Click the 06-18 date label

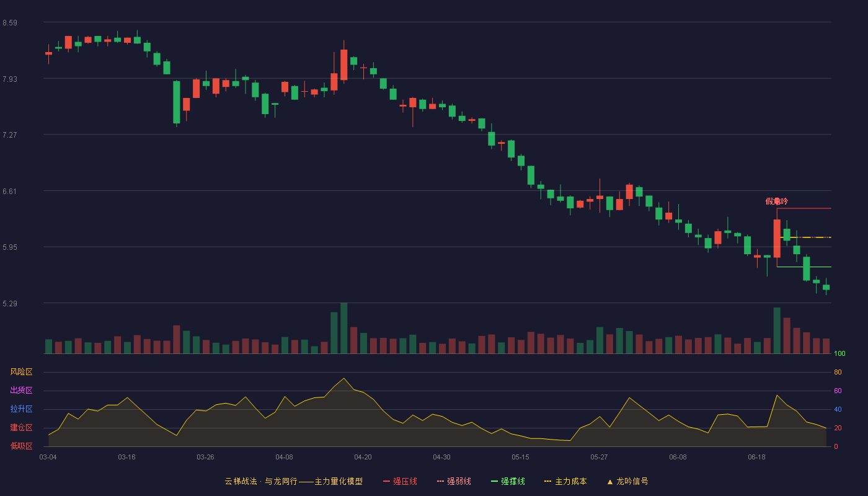[756, 457]
